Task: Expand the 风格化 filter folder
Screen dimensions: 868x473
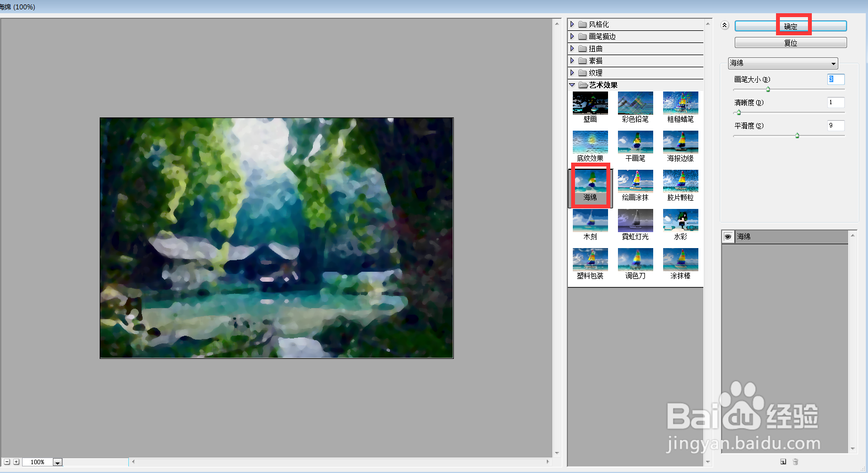Action: (572, 24)
